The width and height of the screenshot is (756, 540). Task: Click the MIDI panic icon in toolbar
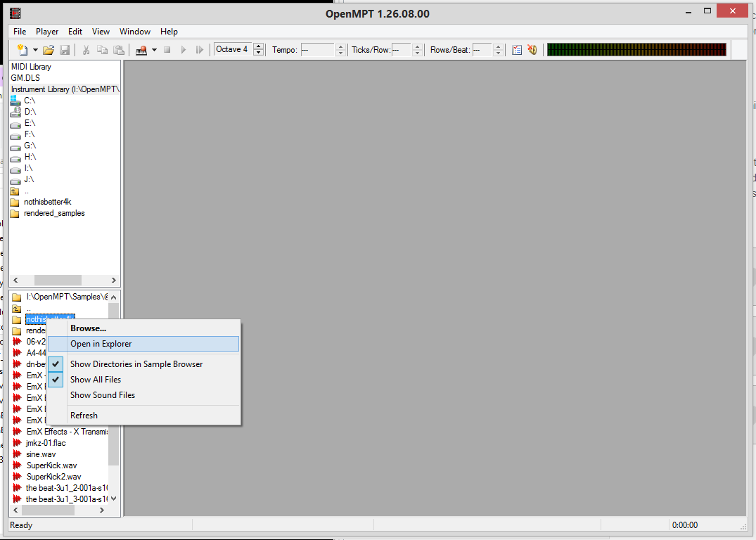[x=532, y=50]
